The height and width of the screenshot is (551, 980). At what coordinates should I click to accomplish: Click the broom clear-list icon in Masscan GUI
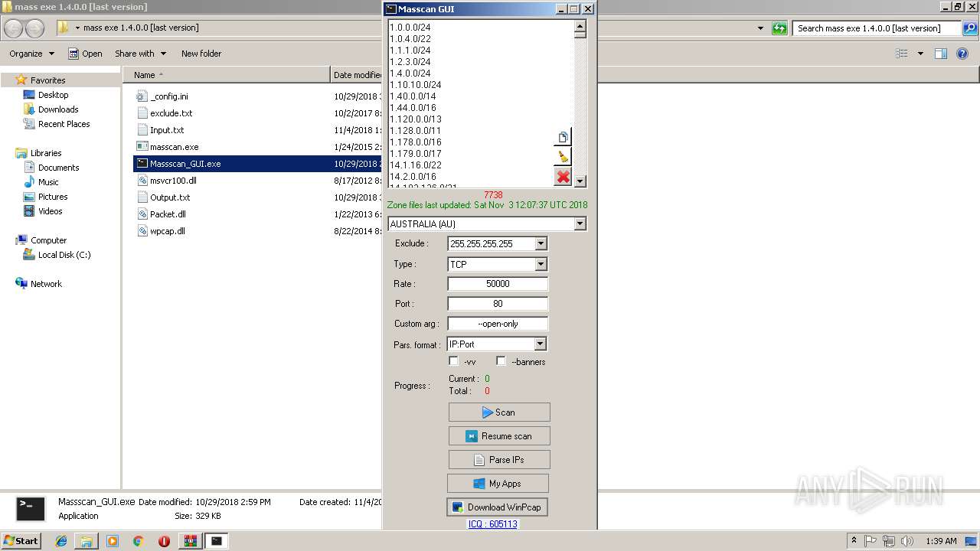click(x=563, y=157)
